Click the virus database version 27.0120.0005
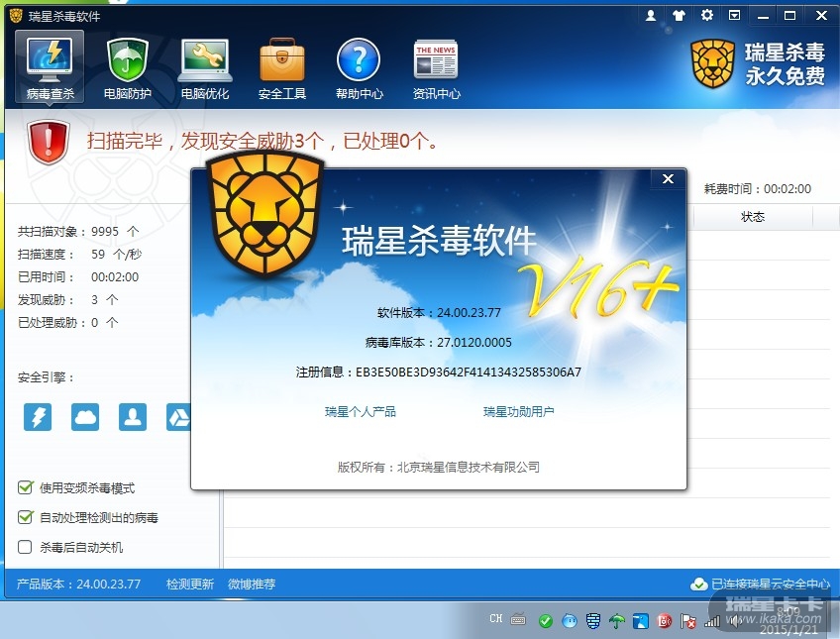 coord(438,342)
